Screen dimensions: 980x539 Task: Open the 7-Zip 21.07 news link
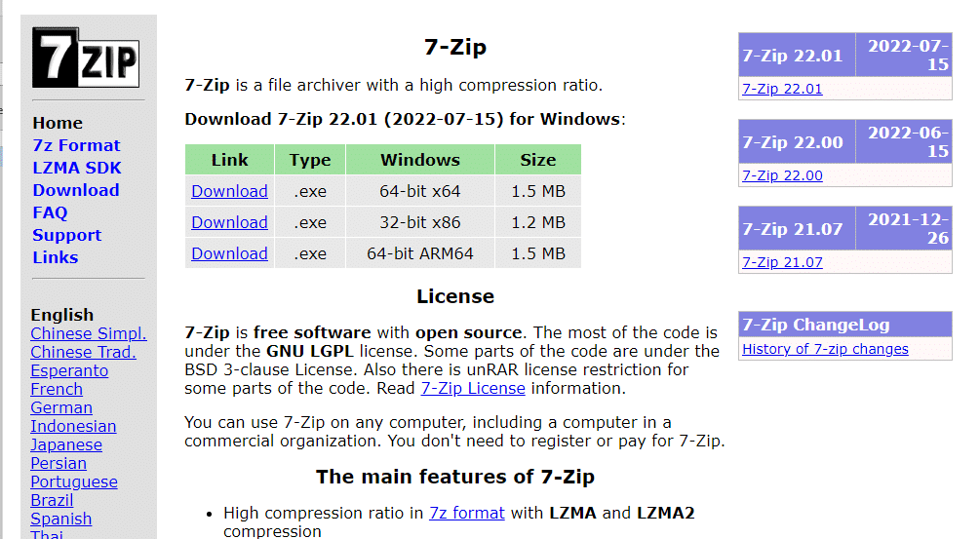pos(782,263)
